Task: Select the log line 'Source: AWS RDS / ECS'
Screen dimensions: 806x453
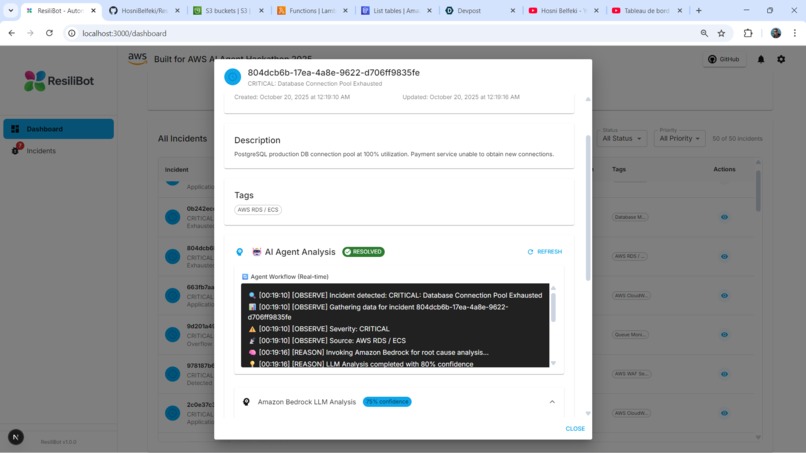Action: [327, 340]
